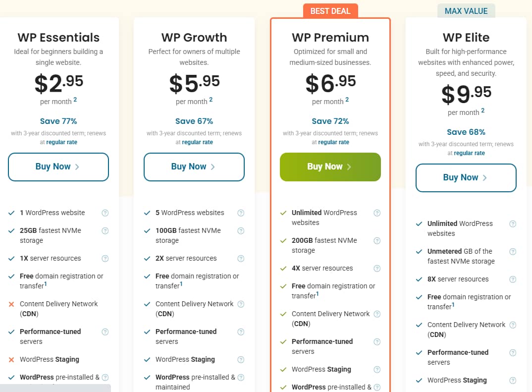Viewport: 532px width, 392px height.
Task: Select Buy Now on WP Elite plan
Action: pyautogui.click(x=466, y=178)
